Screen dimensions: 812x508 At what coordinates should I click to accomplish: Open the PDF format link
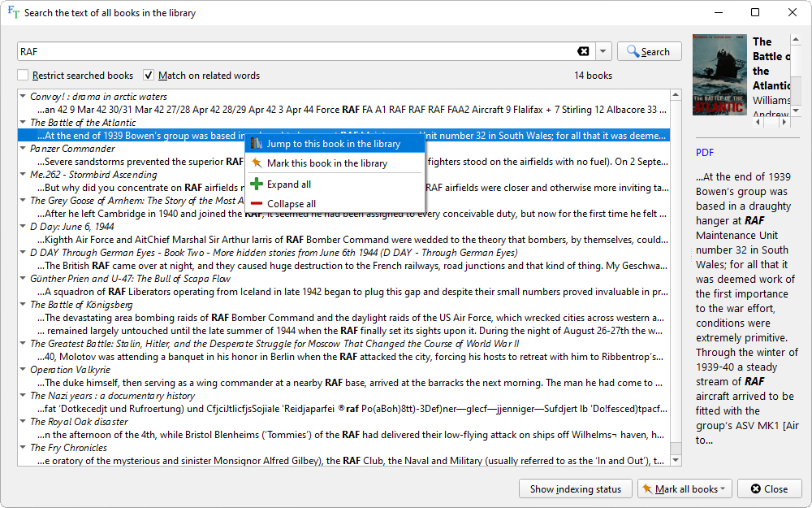point(705,152)
